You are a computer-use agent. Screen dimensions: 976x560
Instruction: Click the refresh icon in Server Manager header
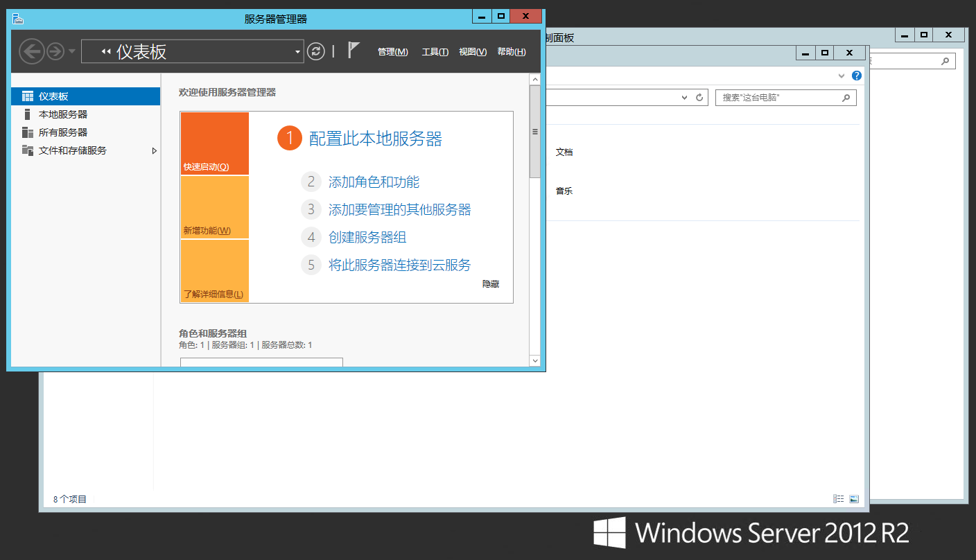316,51
